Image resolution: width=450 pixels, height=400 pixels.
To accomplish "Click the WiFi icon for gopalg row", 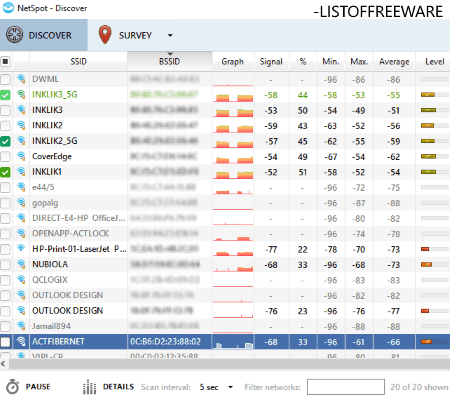I will (x=21, y=203).
